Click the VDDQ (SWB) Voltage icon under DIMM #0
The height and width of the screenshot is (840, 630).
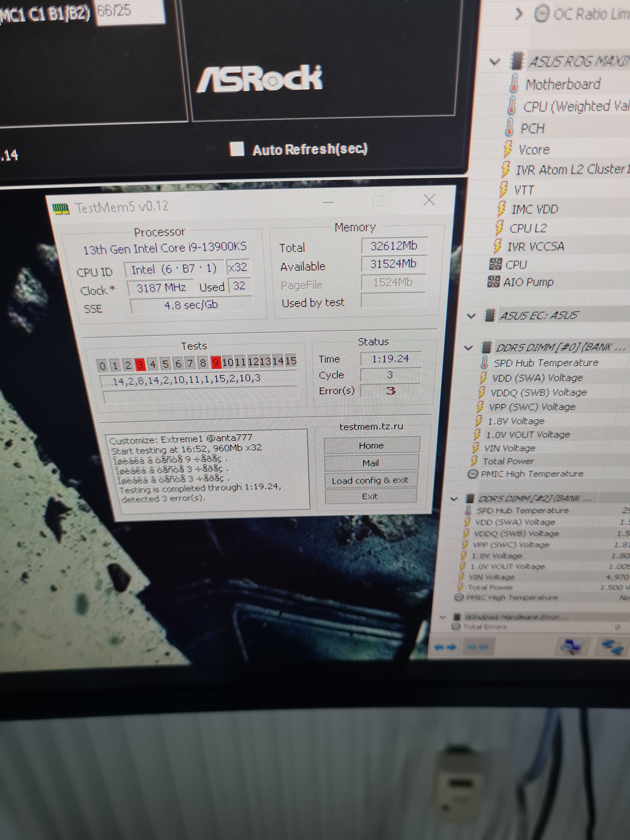pos(481,392)
